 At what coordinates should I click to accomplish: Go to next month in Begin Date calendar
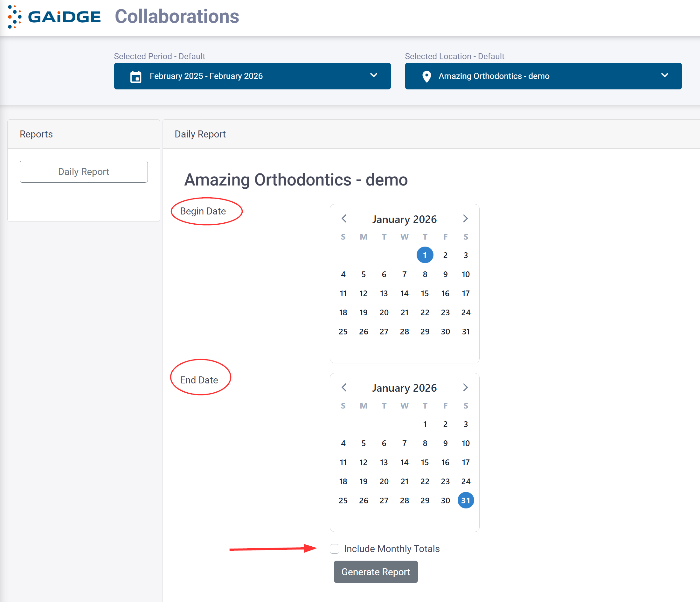pos(465,219)
